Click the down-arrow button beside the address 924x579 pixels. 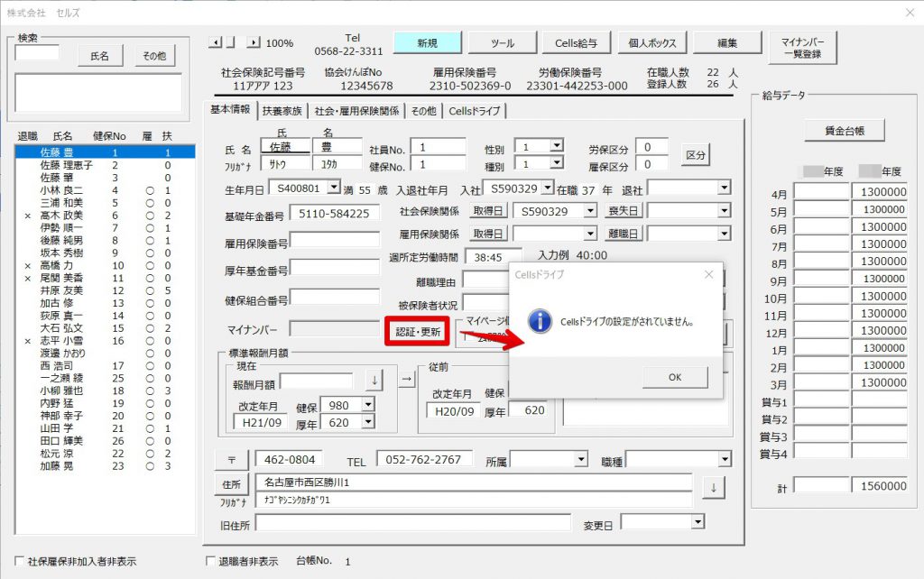tap(713, 488)
